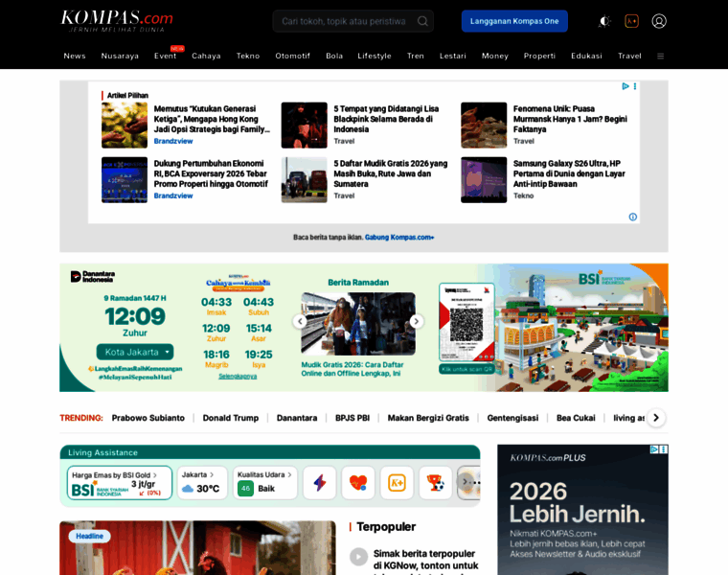
Task: Toggle dark mode icon in header
Action: coord(604,21)
